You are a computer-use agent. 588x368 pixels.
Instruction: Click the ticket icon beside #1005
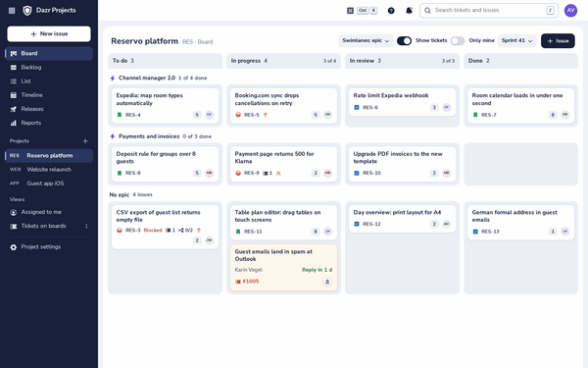[x=238, y=282]
